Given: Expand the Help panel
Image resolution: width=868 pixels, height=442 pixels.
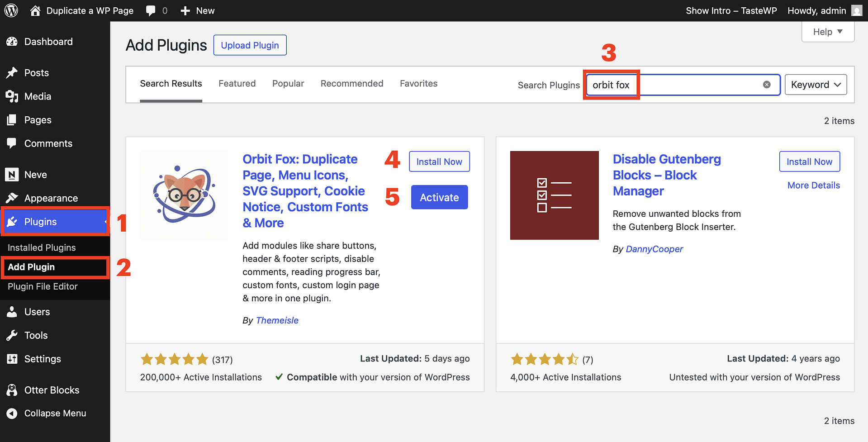Looking at the screenshot, I should (827, 32).
